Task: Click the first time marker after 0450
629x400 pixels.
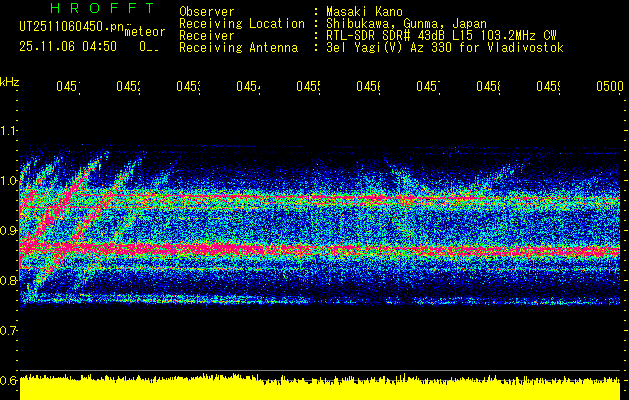Action: click(x=68, y=86)
